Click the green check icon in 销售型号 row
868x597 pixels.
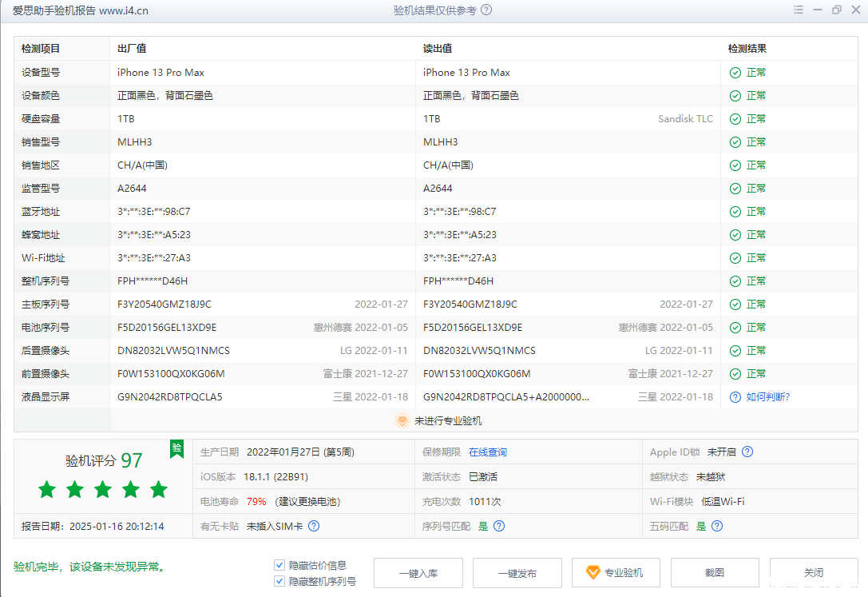coord(735,142)
